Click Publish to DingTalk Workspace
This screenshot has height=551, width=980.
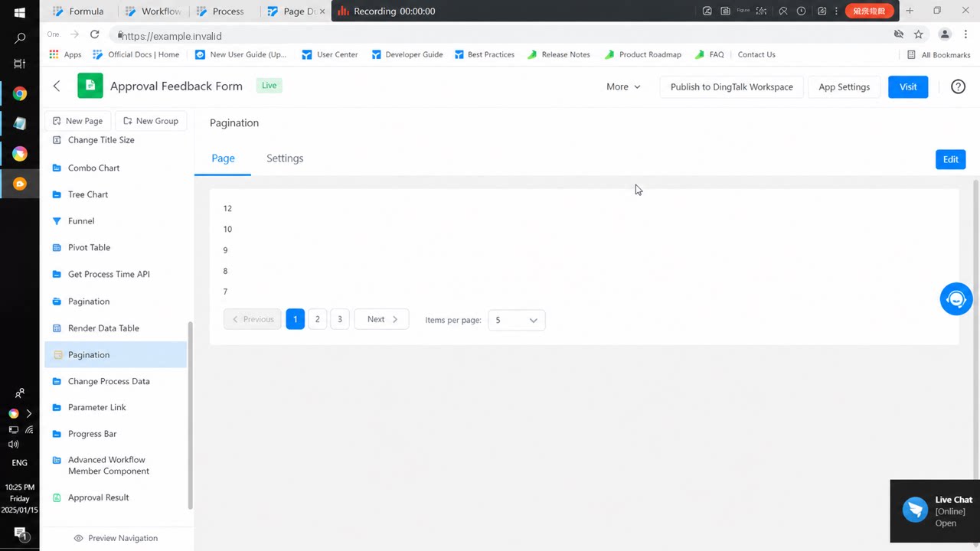tap(731, 86)
